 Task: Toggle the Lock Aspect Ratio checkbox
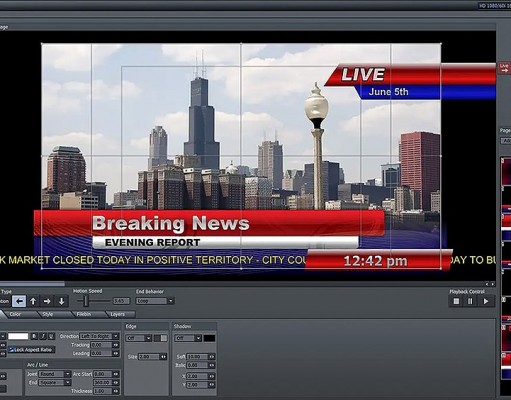(x=11, y=350)
